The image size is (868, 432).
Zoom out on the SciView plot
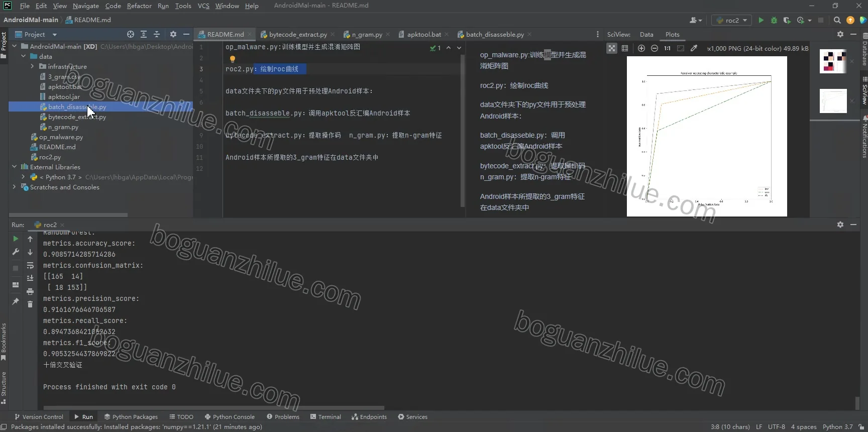point(655,48)
